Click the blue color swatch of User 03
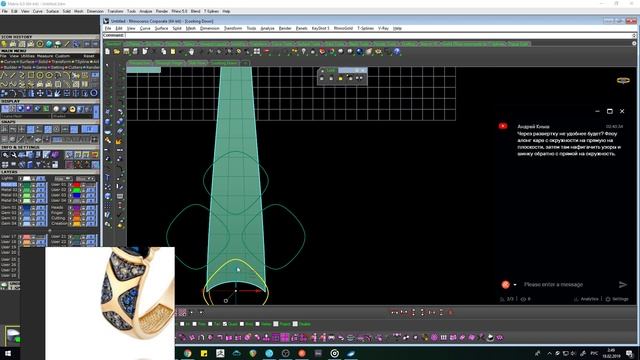The width and height of the screenshot is (640, 360). (x=76, y=195)
